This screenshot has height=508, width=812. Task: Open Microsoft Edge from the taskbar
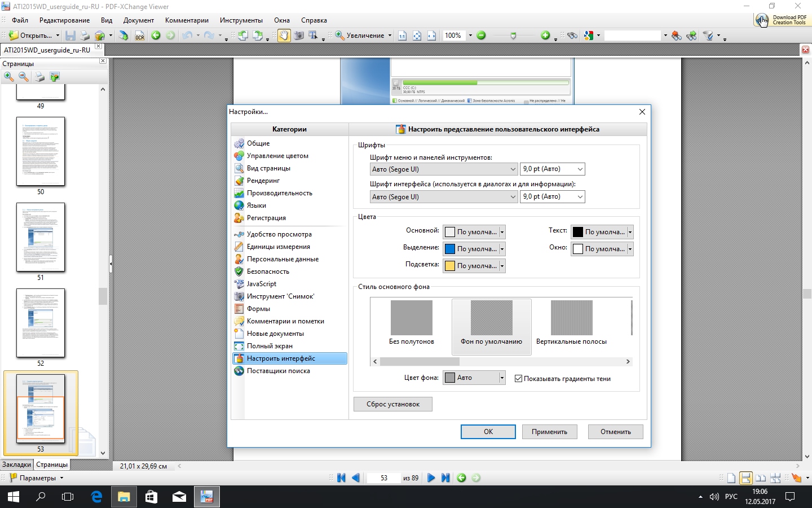coord(96,497)
